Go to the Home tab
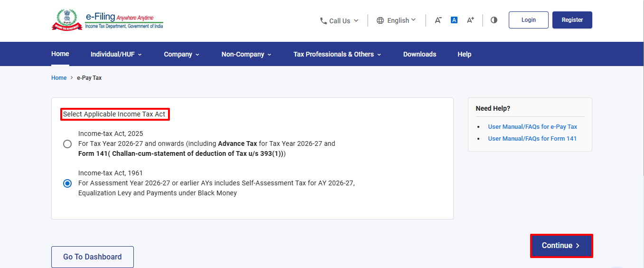The image size is (644, 268). coord(60,54)
